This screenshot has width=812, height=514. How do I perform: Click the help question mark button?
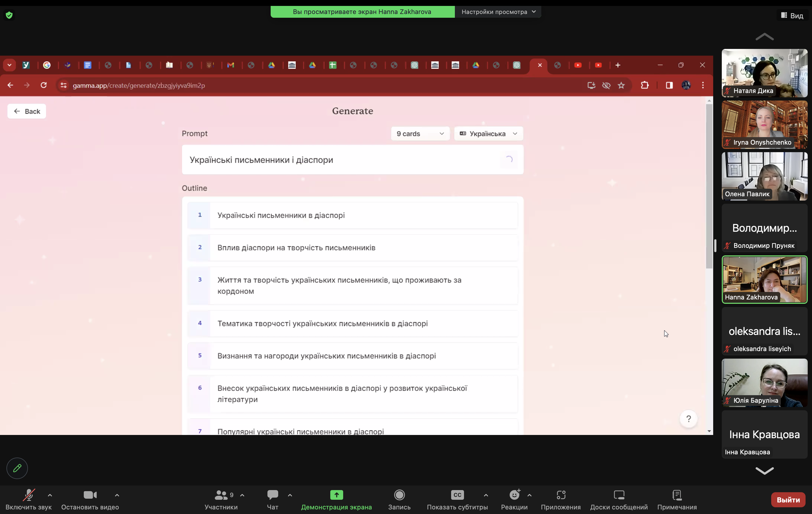coord(688,419)
